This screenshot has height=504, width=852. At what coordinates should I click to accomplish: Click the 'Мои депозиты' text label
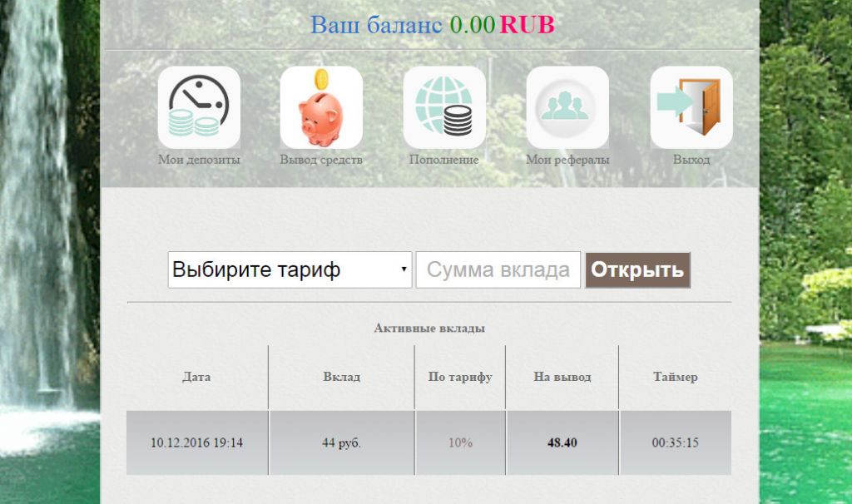coord(199,160)
